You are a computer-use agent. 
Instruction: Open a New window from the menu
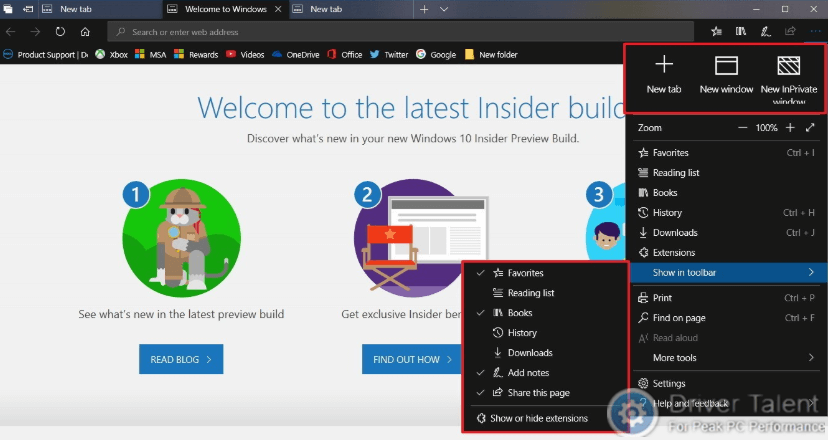click(x=726, y=76)
